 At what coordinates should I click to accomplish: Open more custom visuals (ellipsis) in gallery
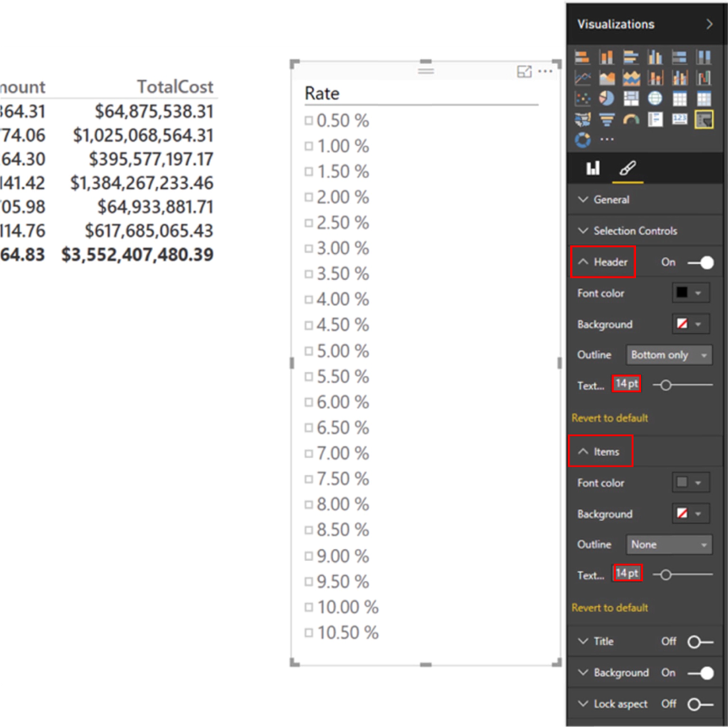(x=607, y=139)
